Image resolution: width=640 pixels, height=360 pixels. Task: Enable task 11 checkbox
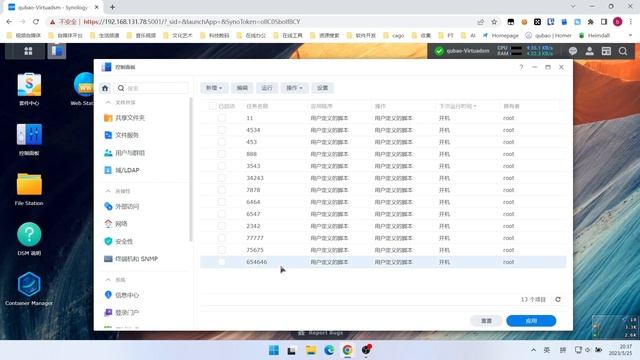(221, 118)
